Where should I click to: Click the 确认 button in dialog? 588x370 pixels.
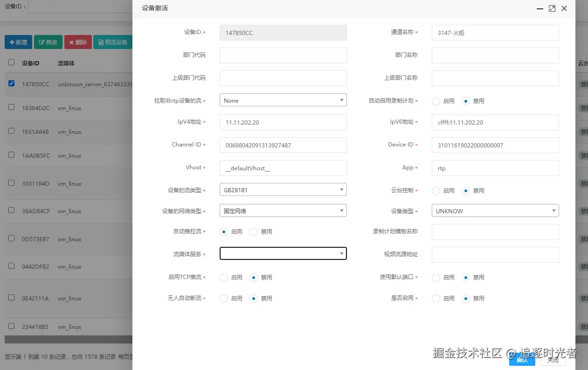point(522,360)
